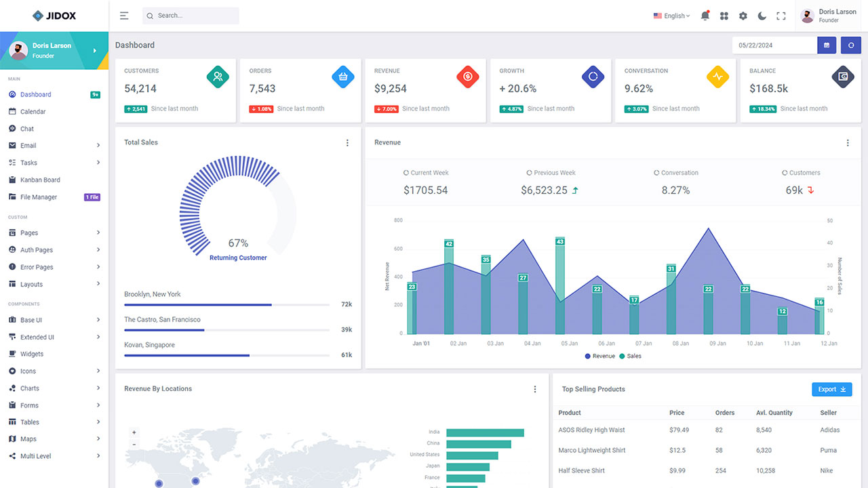Click the Export button
Screen dimensions: 868x488
(x=832, y=389)
